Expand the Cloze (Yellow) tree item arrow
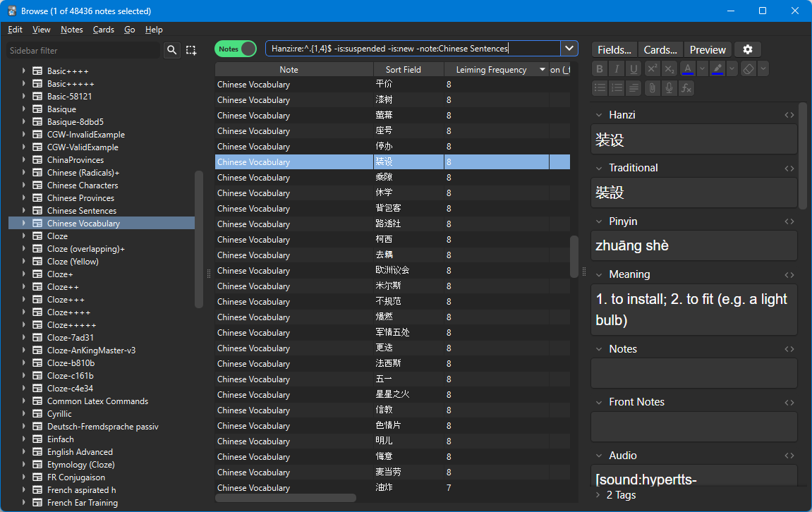This screenshot has height=512, width=812. (23, 261)
